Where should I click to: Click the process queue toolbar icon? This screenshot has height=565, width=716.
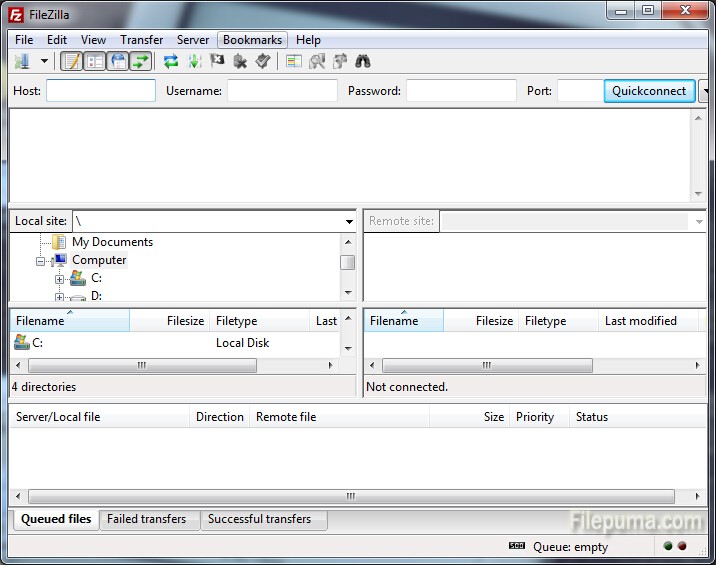tap(194, 62)
